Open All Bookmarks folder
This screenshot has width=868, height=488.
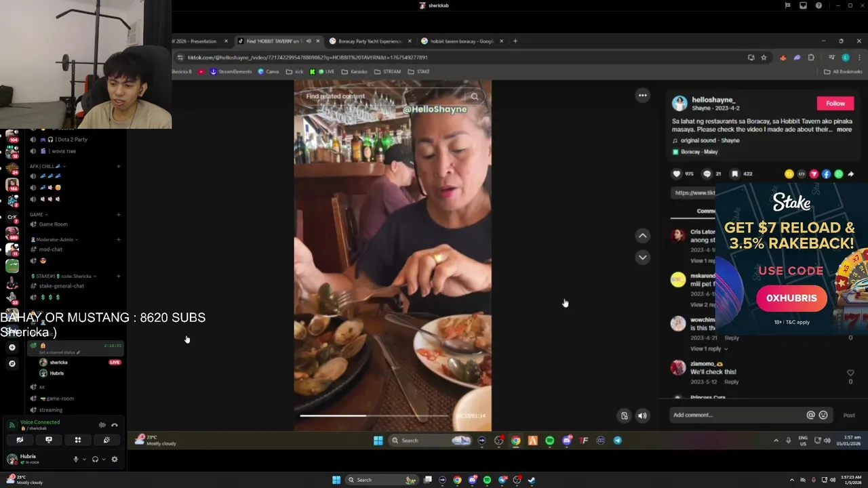point(843,71)
